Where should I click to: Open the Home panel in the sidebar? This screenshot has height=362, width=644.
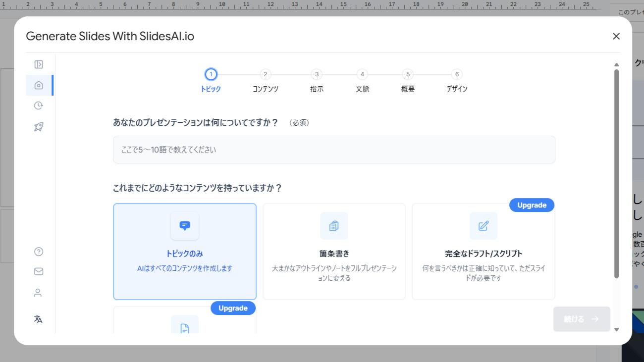38,84
